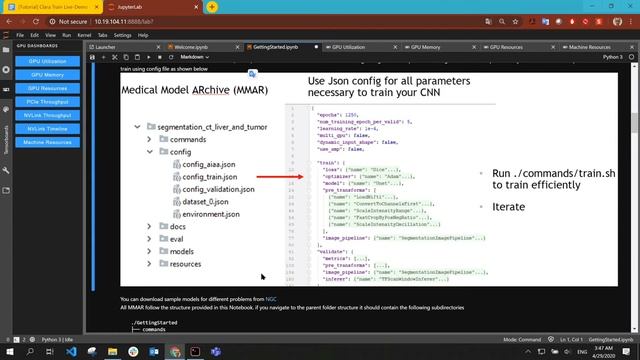Open the running kernels sidebar icon
640x360 pixels.
coord(6,70)
